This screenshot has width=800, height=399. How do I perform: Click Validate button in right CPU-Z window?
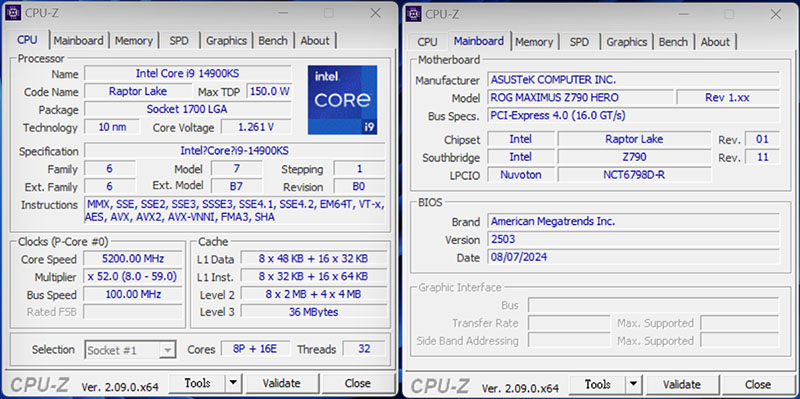click(682, 384)
